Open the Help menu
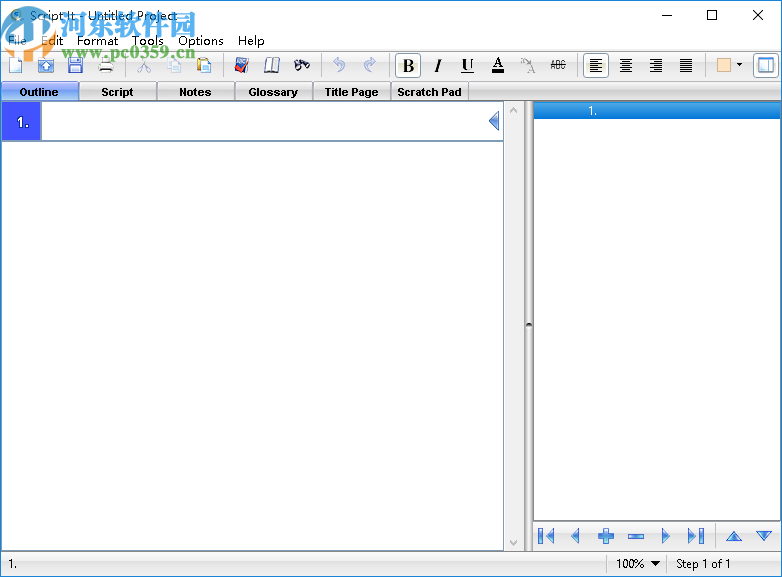The height and width of the screenshot is (577, 782). click(251, 41)
